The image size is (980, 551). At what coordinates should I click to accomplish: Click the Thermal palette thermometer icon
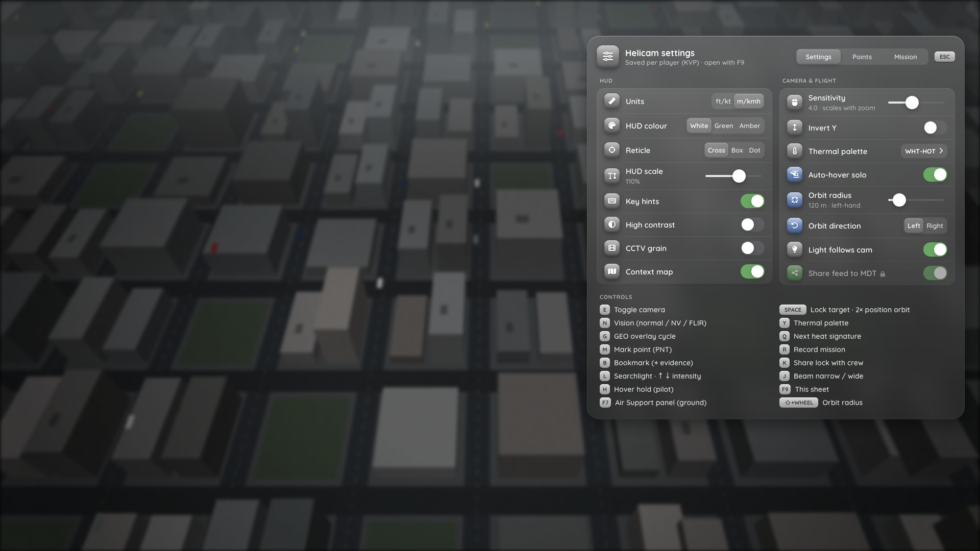(794, 151)
